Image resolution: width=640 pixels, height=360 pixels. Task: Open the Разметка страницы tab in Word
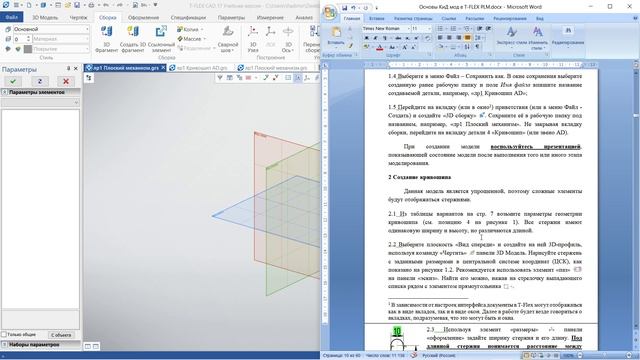click(413, 18)
